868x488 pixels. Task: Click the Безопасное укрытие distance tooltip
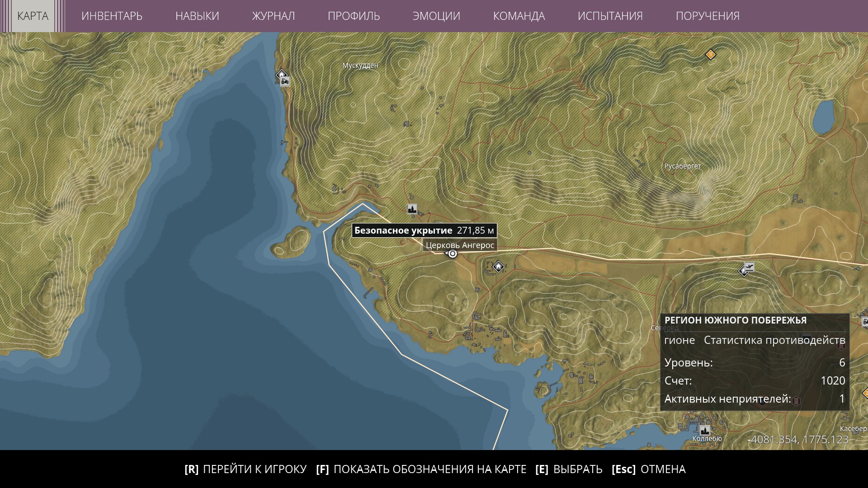(425, 230)
